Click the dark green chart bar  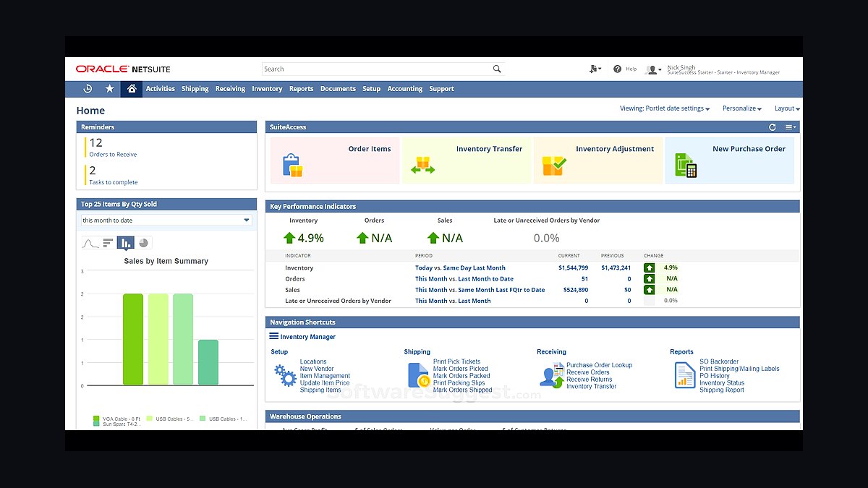pyautogui.click(x=133, y=339)
